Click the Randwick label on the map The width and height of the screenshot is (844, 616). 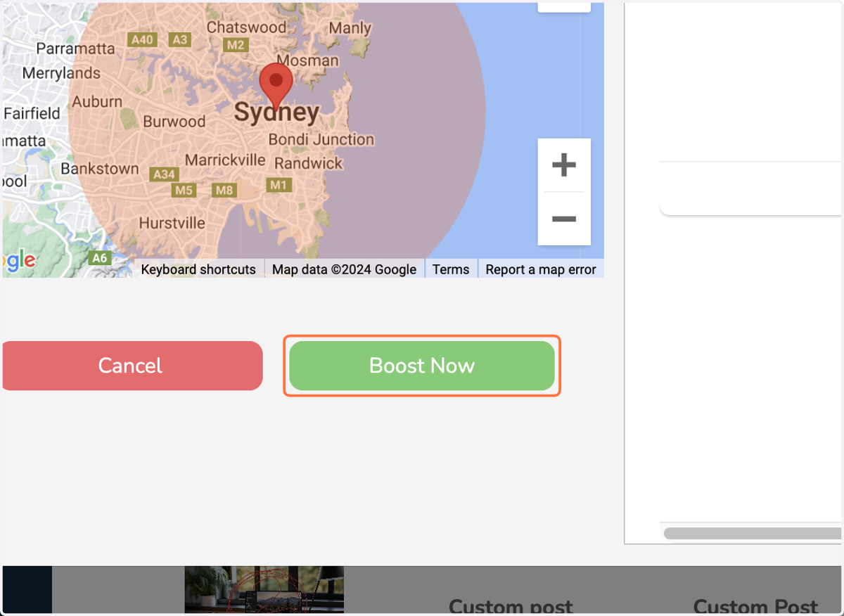pyautogui.click(x=308, y=163)
